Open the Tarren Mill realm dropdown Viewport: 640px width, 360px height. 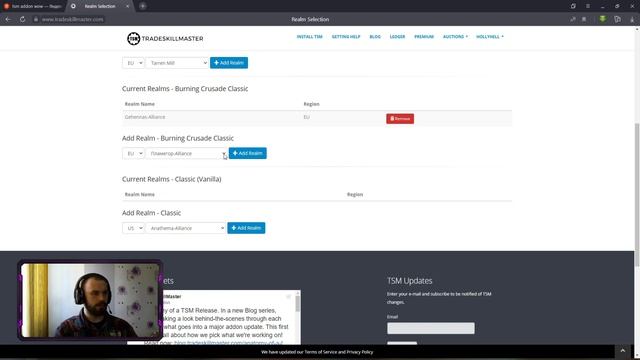click(x=178, y=63)
